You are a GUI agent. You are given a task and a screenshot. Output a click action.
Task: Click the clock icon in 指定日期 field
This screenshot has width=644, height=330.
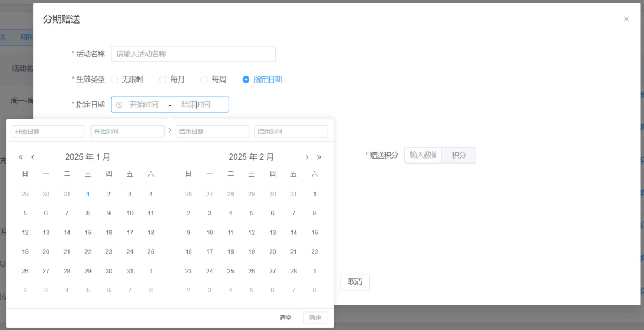120,105
